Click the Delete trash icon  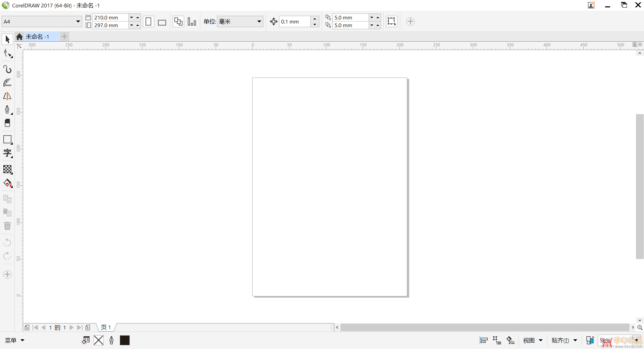pos(7,226)
